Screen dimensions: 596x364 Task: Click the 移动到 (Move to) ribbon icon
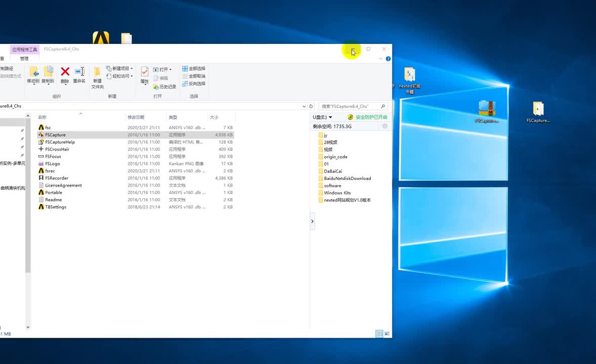33,74
